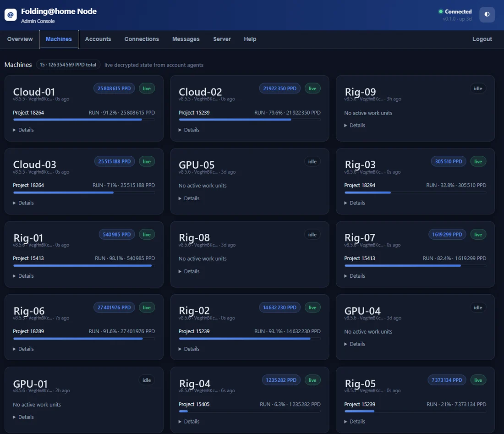The height and width of the screenshot is (434, 504).
Task: Open the Server tab
Action: tap(222, 39)
